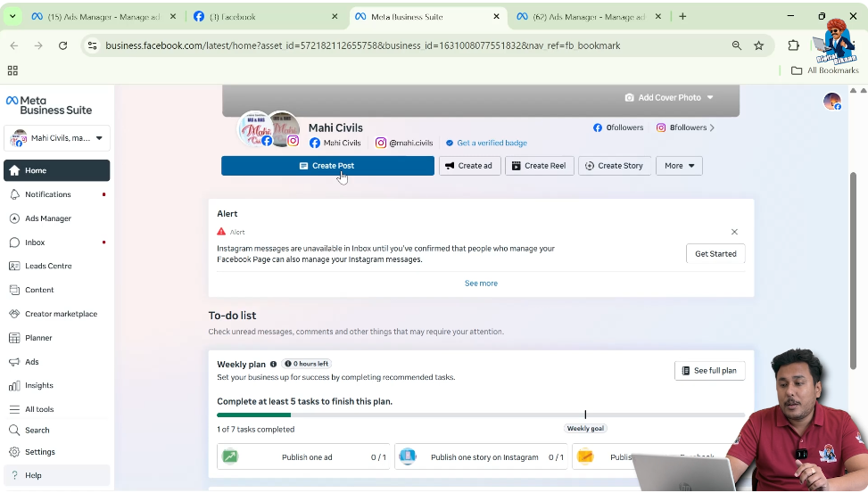Click the Get a verified badge link
Screen dimensions: 868x493
click(492, 143)
